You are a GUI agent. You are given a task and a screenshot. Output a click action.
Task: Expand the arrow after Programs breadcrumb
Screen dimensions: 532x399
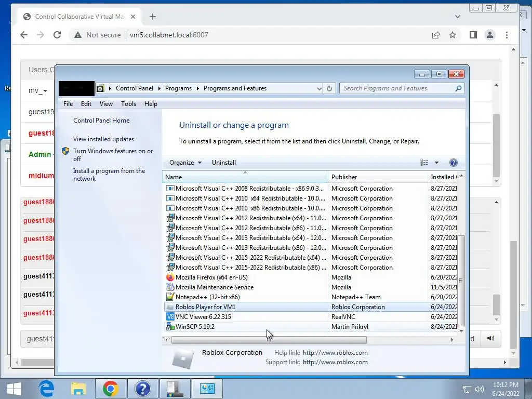[197, 88]
